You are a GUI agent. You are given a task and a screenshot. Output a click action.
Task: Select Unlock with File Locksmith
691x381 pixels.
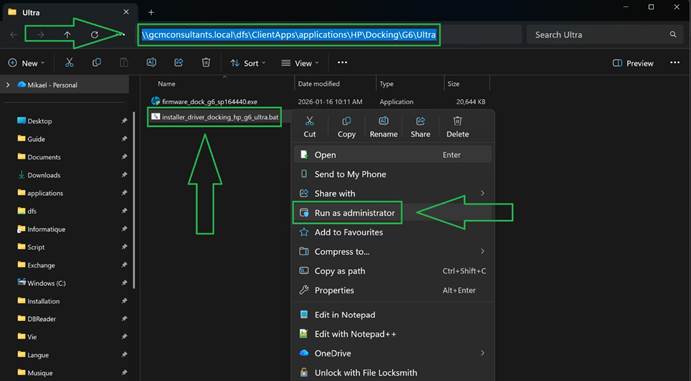[x=392, y=372]
